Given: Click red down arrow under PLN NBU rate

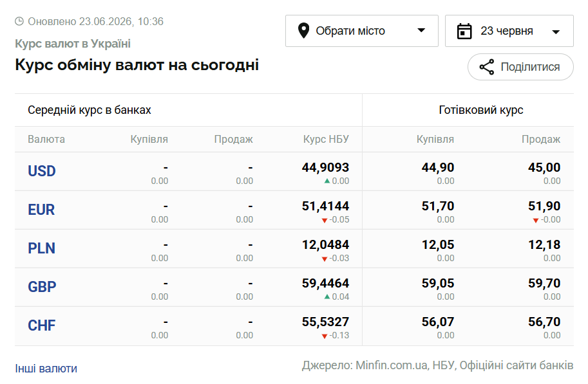Looking at the screenshot, I should coord(325,259).
